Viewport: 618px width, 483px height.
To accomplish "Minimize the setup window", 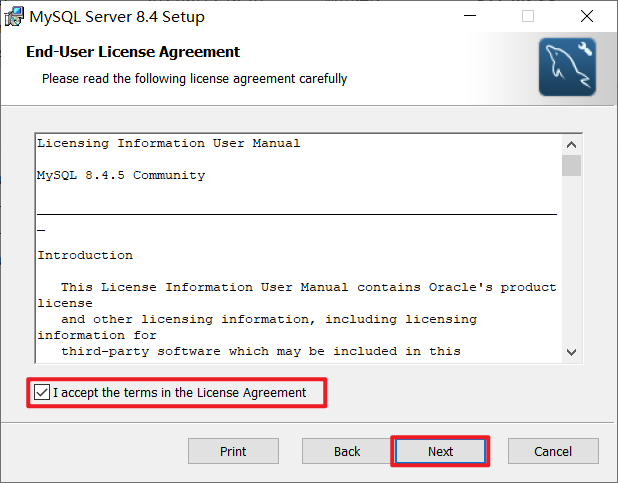I will click(x=470, y=16).
